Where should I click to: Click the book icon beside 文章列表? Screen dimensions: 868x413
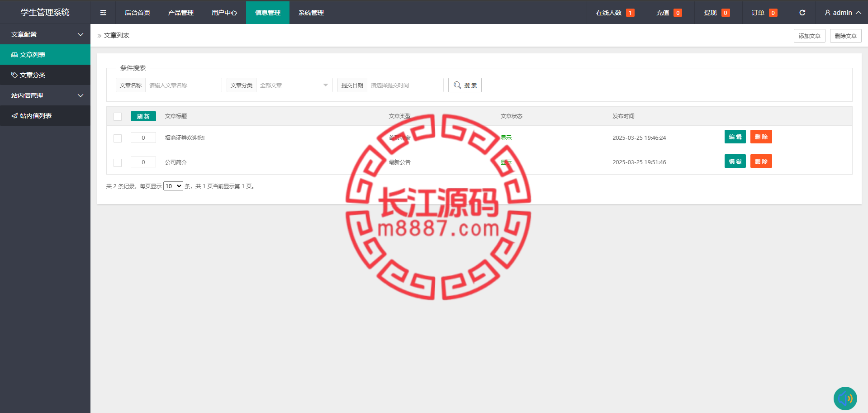(14, 55)
